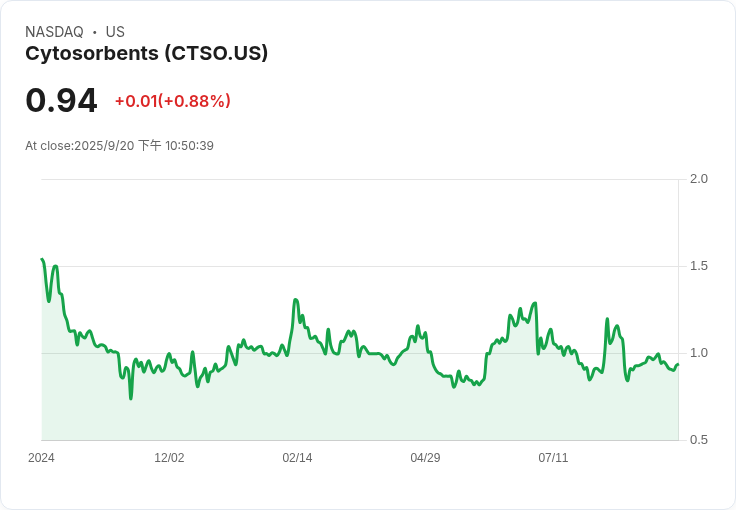
Task: Click the US market label
Action: (115, 32)
